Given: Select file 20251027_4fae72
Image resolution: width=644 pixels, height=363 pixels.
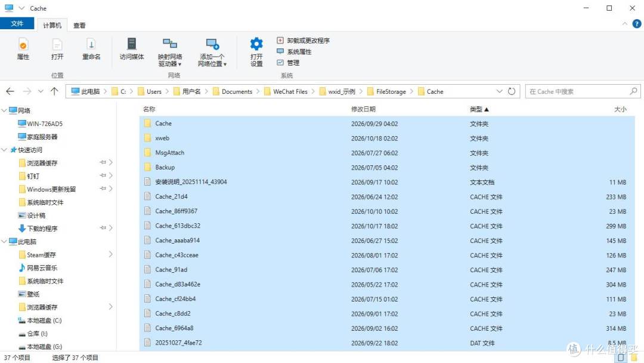Looking at the screenshot, I should pyautogui.click(x=387, y=343).
